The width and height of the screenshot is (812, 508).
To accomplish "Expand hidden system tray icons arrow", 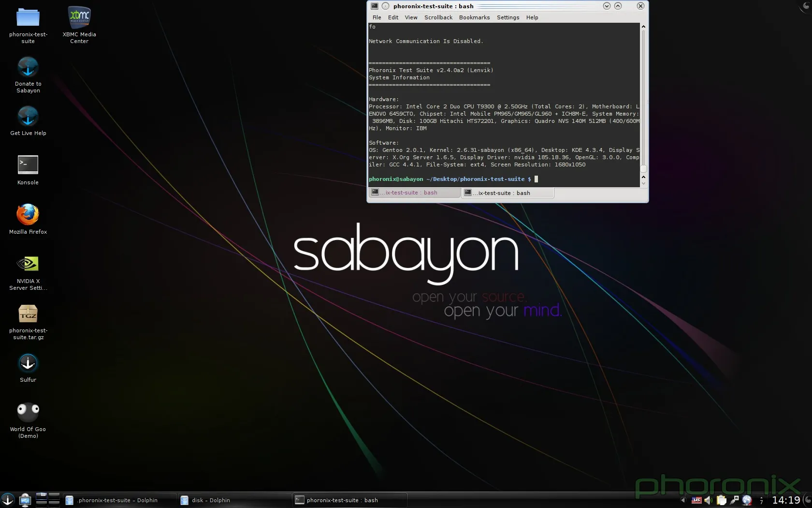I will point(683,500).
